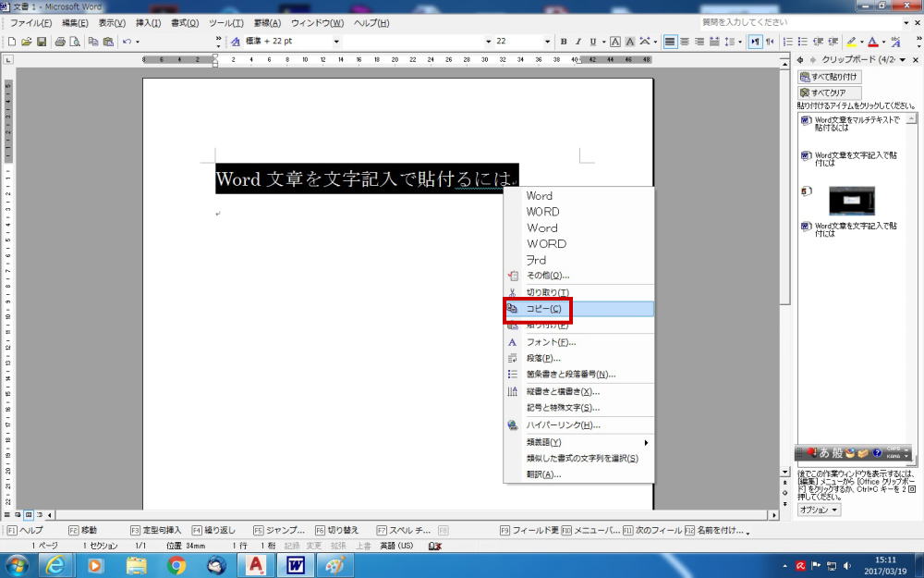The height and width of the screenshot is (578, 924).
Task: Open the character scaling tool
Action: (645, 42)
